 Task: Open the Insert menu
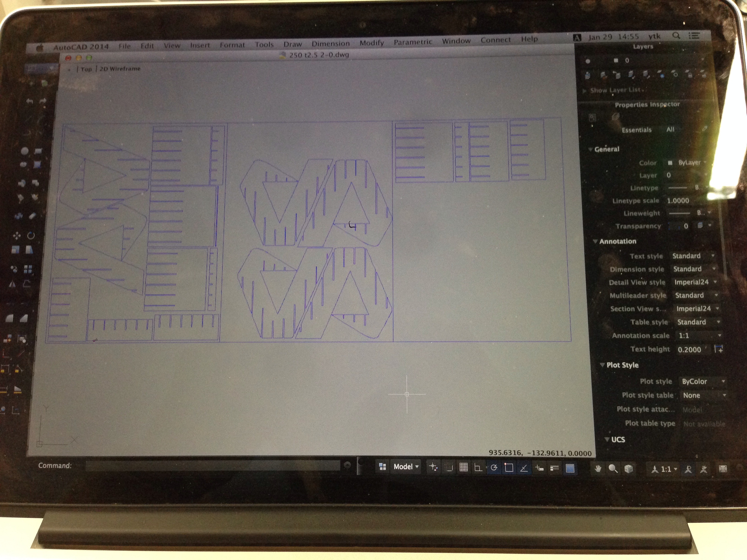pos(200,45)
